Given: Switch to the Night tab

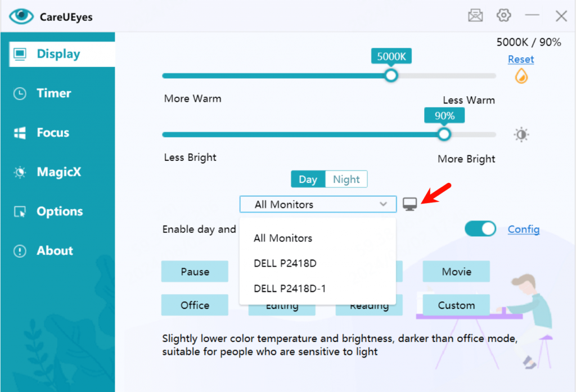Looking at the screenshot, I should click(346, 179).
